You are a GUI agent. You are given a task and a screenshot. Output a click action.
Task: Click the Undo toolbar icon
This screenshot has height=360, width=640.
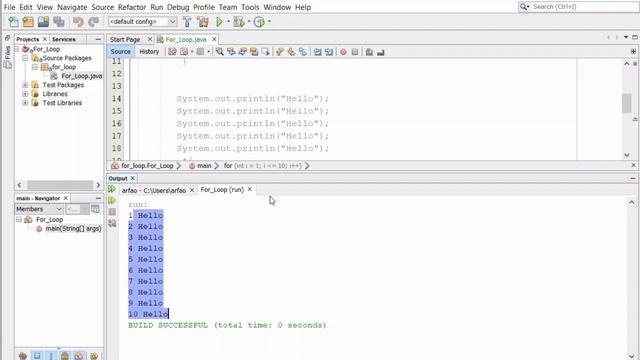(x=78, y=22)
